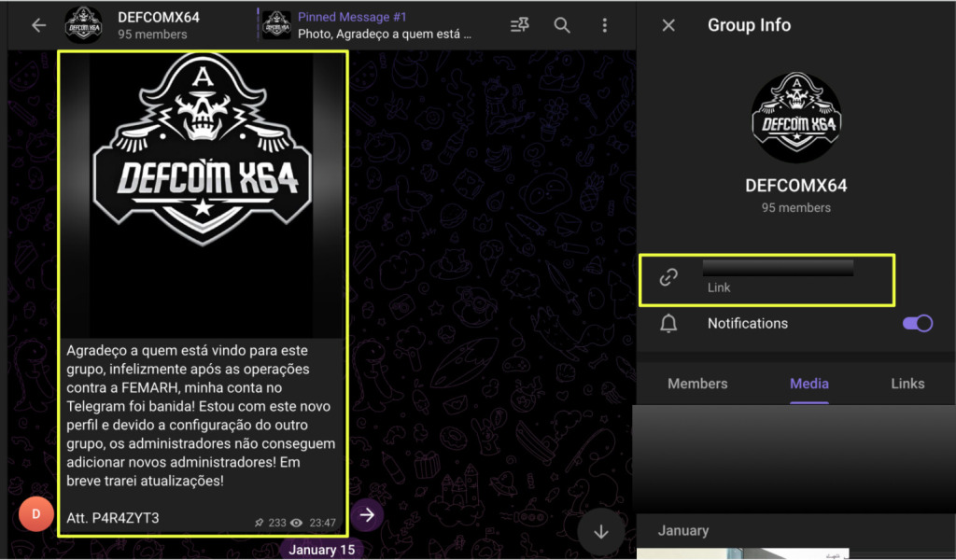Screen dimensions: 956x560
Task: Click the chain link icon
Action: coord(668,277)
